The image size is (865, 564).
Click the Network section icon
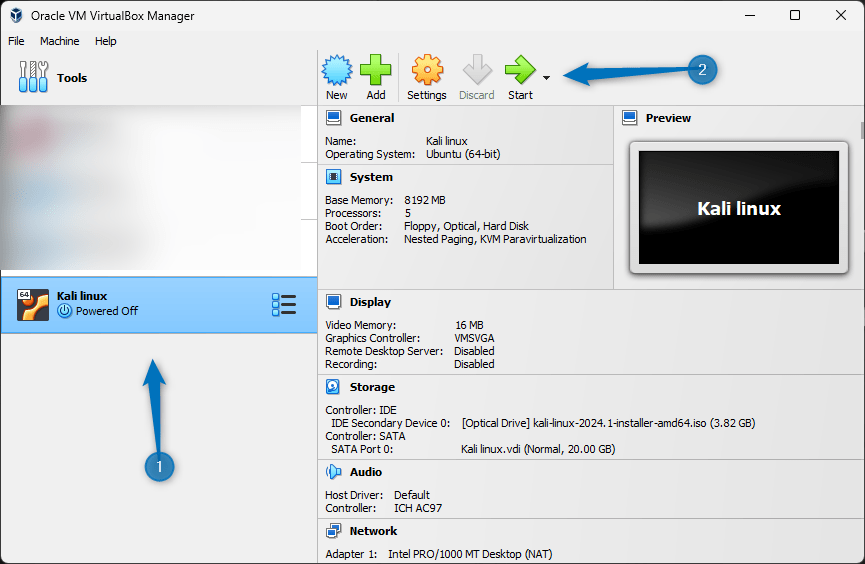(333, 531)
